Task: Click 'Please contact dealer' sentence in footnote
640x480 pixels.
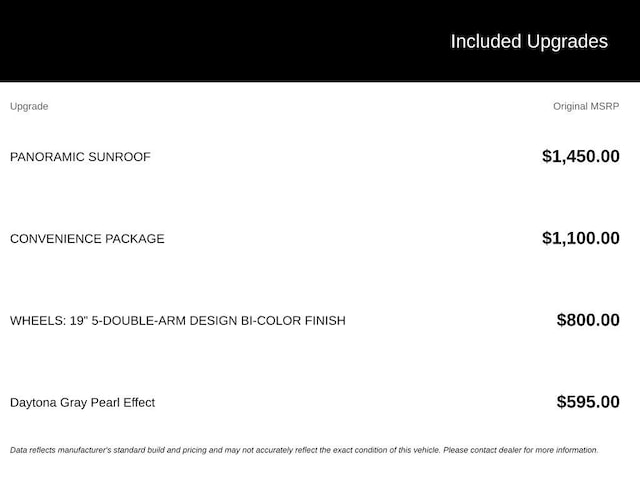Action: point(521,450)
